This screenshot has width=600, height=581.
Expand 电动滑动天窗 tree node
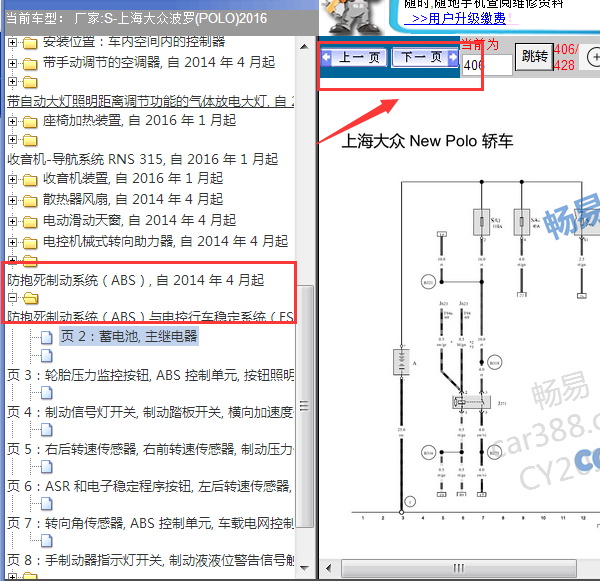pyautogui.click(x=12, y=221)
